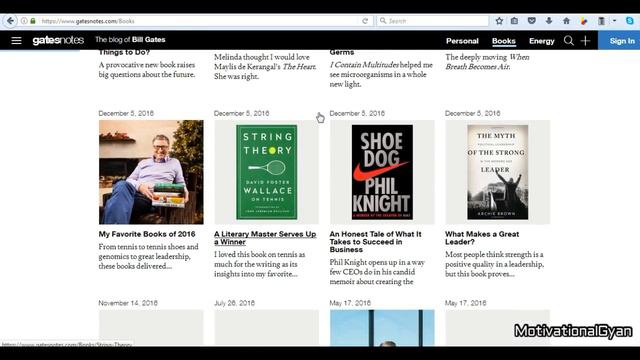Viewport: 640px width, 360px height.
Task: Bookmark this page with the star icon
Action: point(499,21)
